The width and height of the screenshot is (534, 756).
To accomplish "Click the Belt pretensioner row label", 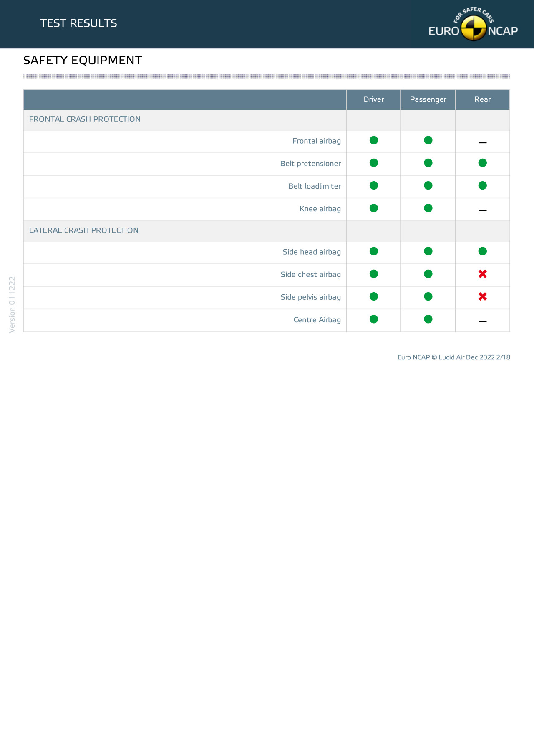I will (x=310, y=164).
